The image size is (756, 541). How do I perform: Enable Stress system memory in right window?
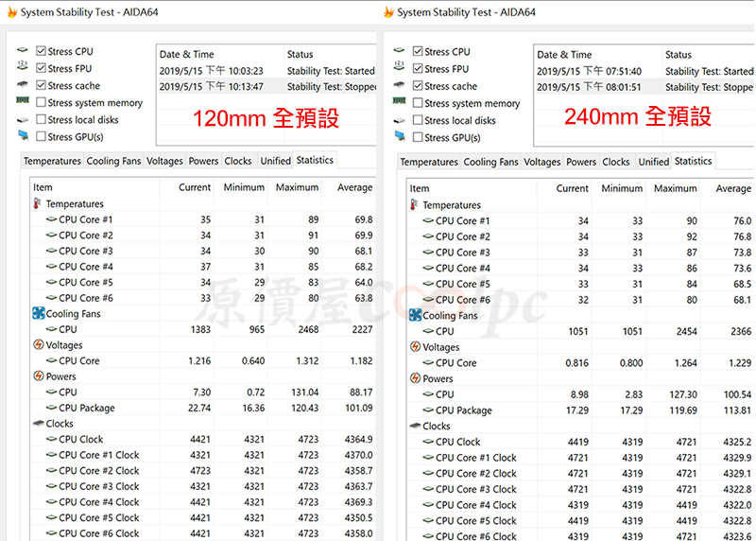pyautogui.click(x=418, y=103)
